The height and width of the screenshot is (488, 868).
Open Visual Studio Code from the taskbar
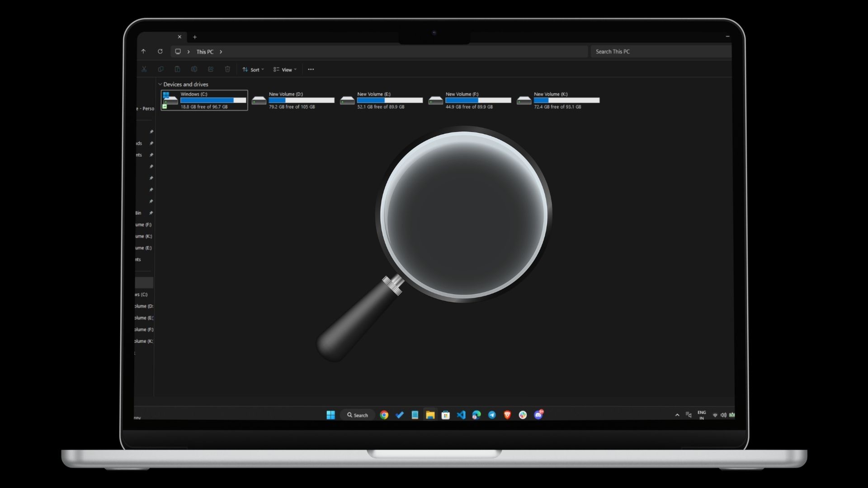[x=461, y=415]
